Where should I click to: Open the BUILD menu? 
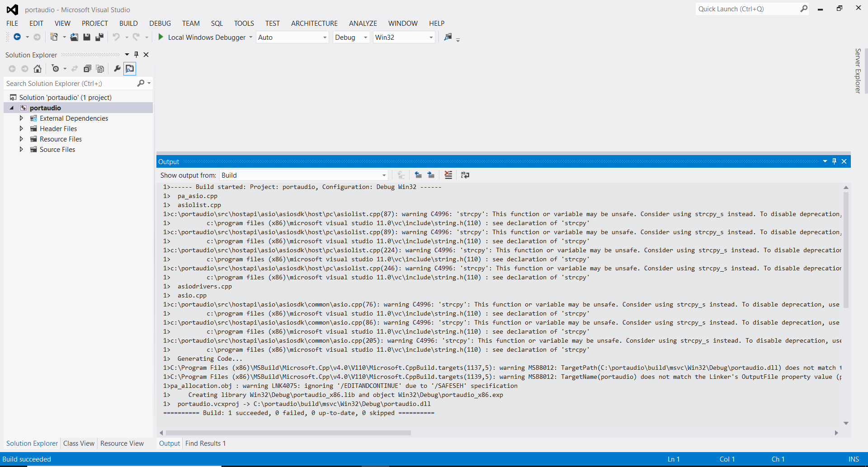[x=128, y=23]
